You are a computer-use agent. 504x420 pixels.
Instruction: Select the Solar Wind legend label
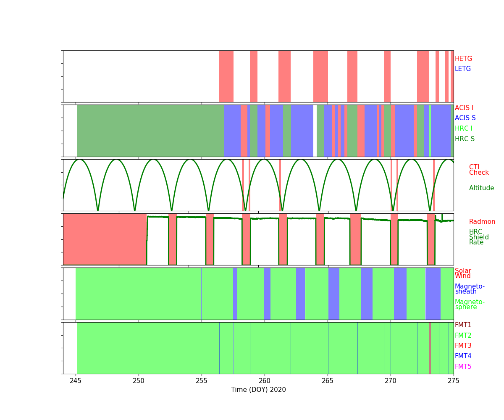coord(463,273)
